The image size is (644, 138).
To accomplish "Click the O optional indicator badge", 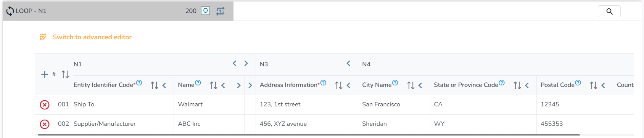I will [205, 11].
